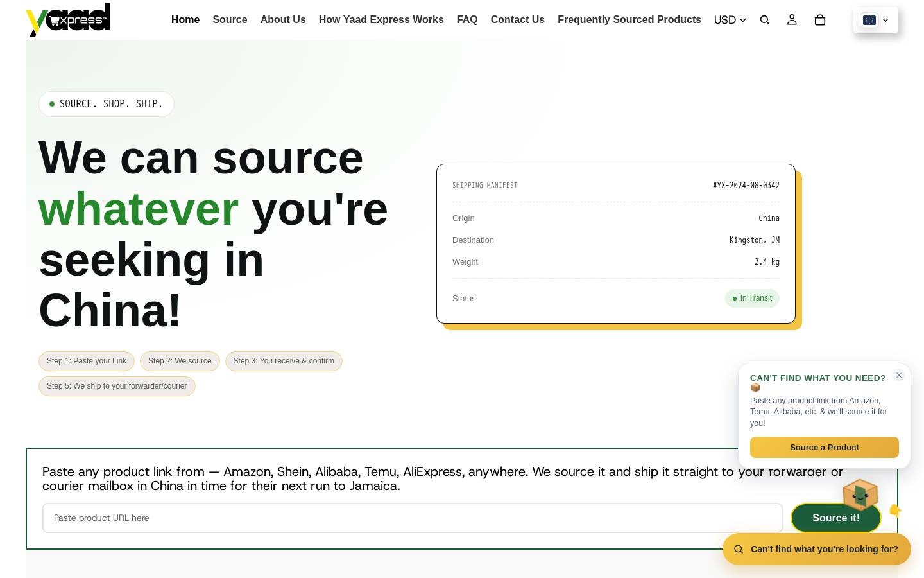Open the FAQ menu item

pyautogui.click(x=467, y=20)
